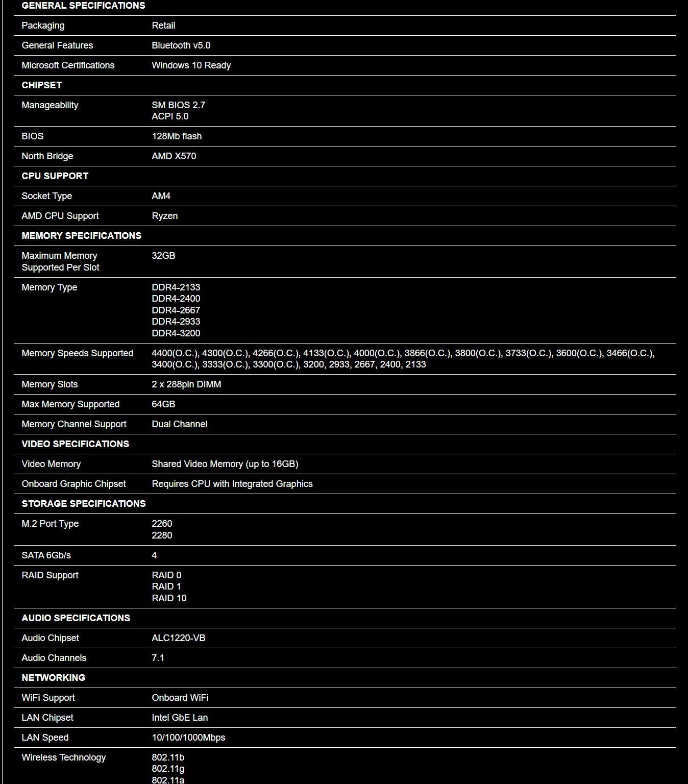688x784 pixels.
Task: Click the '2280' M.2 value
Action: coord(162,535)
